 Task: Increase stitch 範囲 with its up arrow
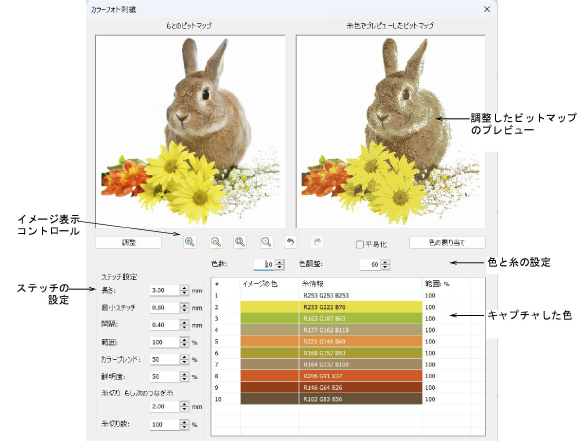pos(184,340)
